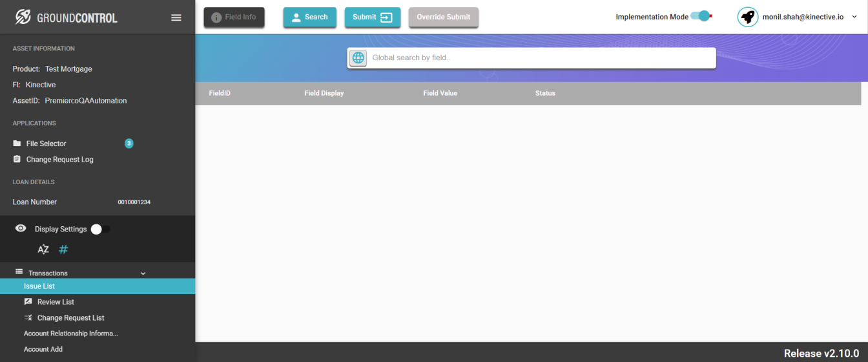This screenshot has width=868, height=362.
Task: Open the user account dropdown arrow
Action: coord(854,17)
